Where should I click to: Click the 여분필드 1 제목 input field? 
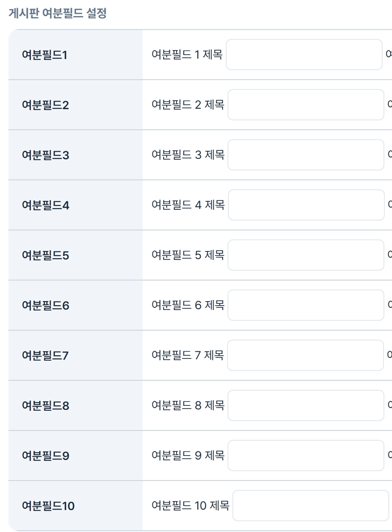pos(304,55)
